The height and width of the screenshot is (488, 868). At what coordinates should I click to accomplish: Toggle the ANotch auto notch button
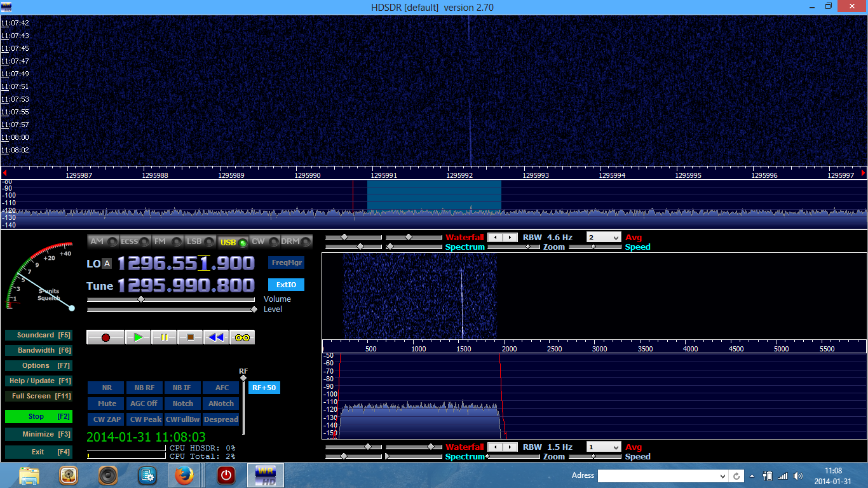[221, 403]
